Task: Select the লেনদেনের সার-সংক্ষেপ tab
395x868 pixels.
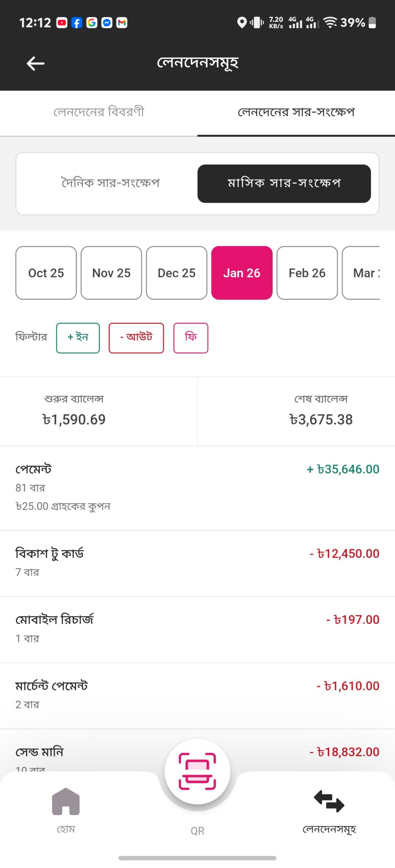Action: click(x=296, y=112)
